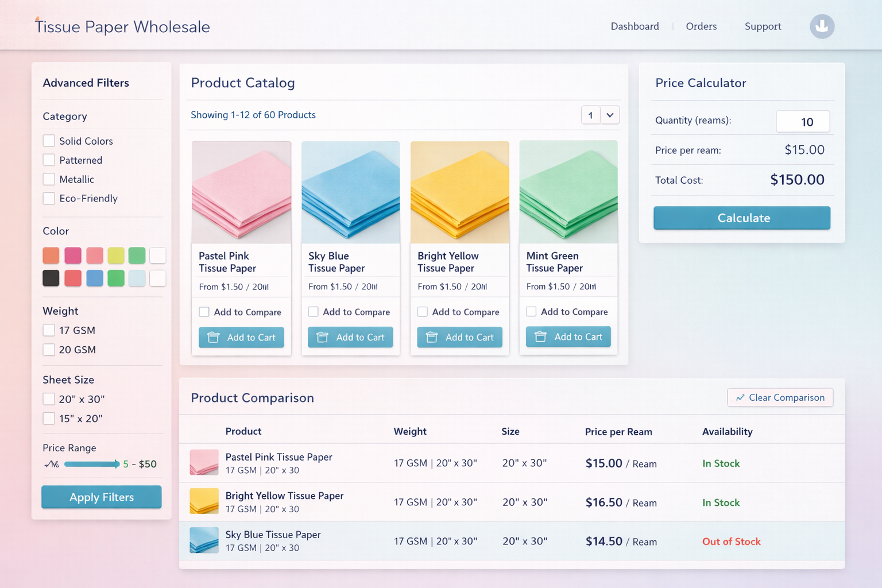Click the chart icon in Clear Comparison
882x588 pixels.
coord(740,397)
